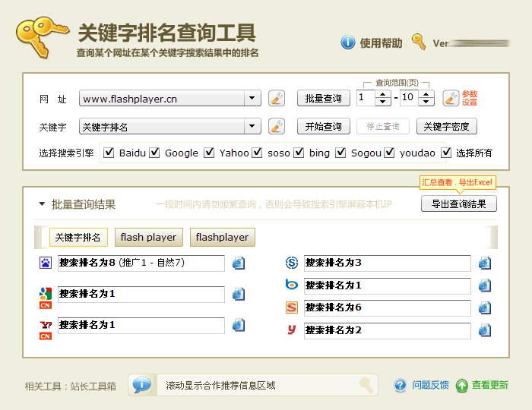Uncheck the soso search engine
The image size is (532, 410).
click(x=257, y=153)
